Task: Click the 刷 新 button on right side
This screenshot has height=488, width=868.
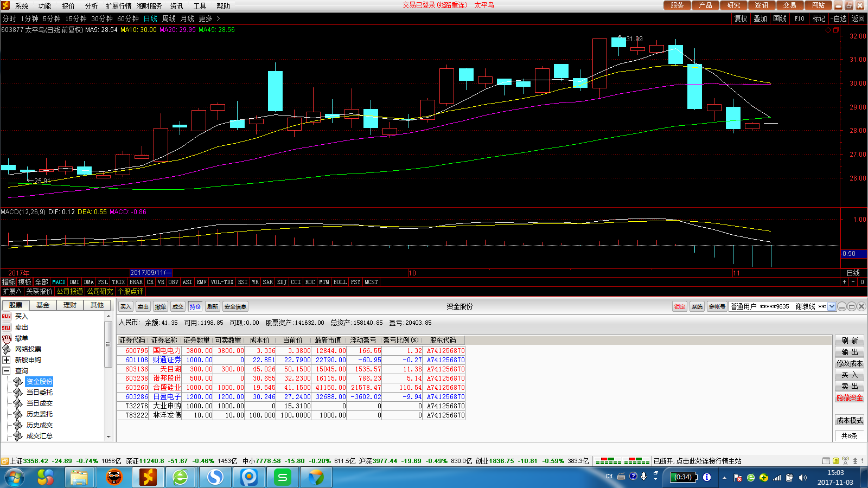Action: click(850, 341)
